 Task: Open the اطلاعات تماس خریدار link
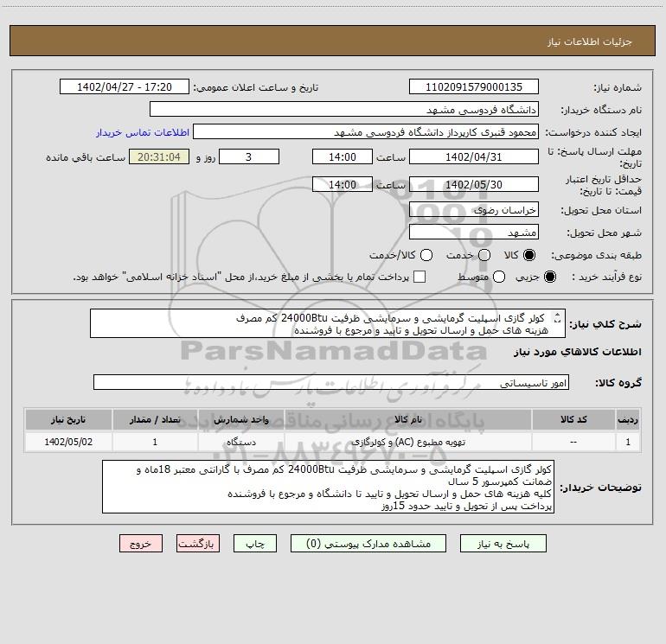143,132
